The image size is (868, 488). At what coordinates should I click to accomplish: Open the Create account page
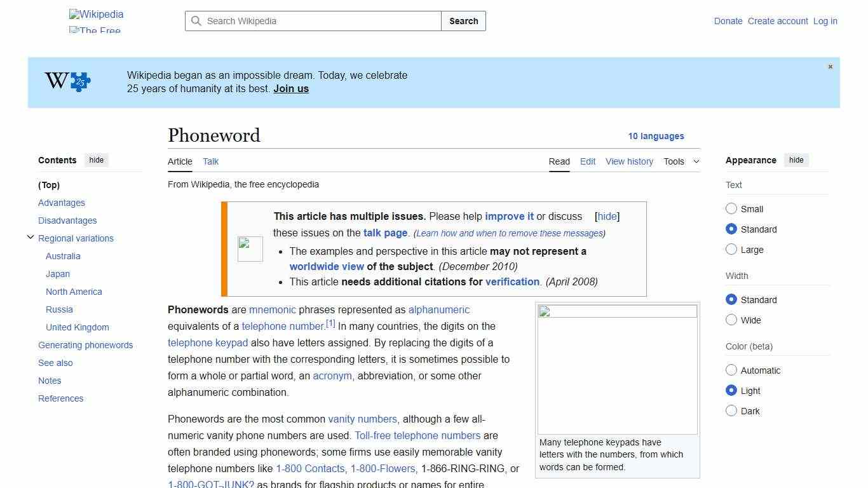(x=778, y=21)
